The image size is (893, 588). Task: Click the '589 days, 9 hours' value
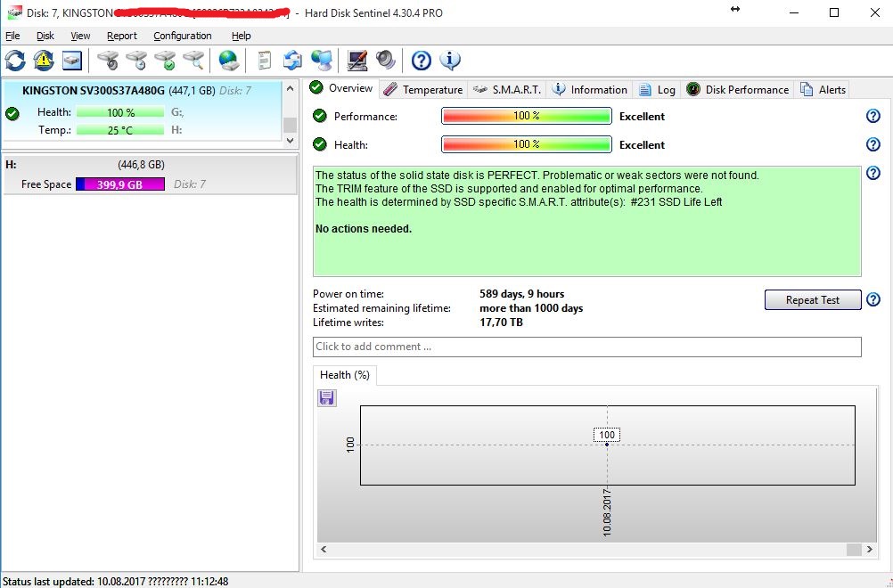pos(521,294)
